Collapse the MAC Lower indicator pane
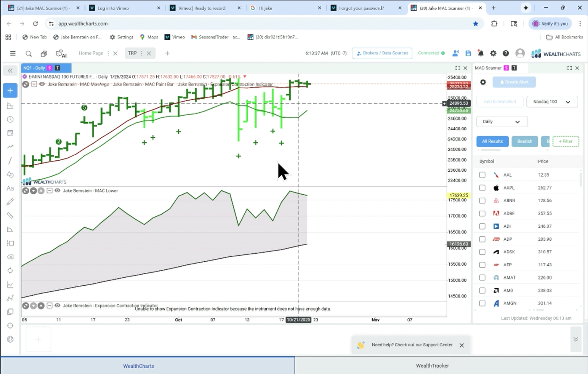Viewport: 588px width, 374px height. (x=49, y=191)
